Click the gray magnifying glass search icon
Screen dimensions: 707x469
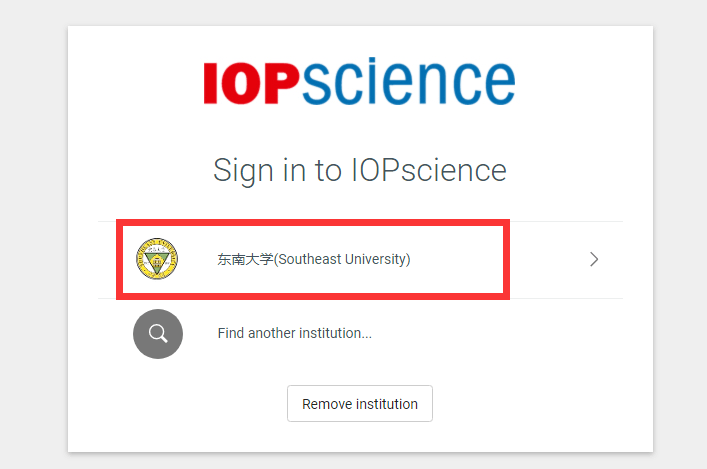click(158, 334)
